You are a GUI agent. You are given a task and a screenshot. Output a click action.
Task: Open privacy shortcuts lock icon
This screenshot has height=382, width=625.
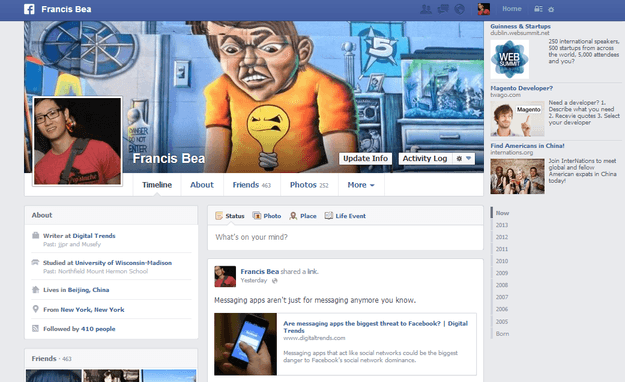pyautogui.click(x=538, y=9)
